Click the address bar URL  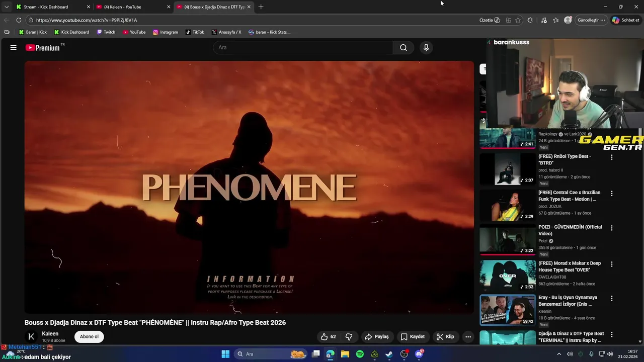87,20
